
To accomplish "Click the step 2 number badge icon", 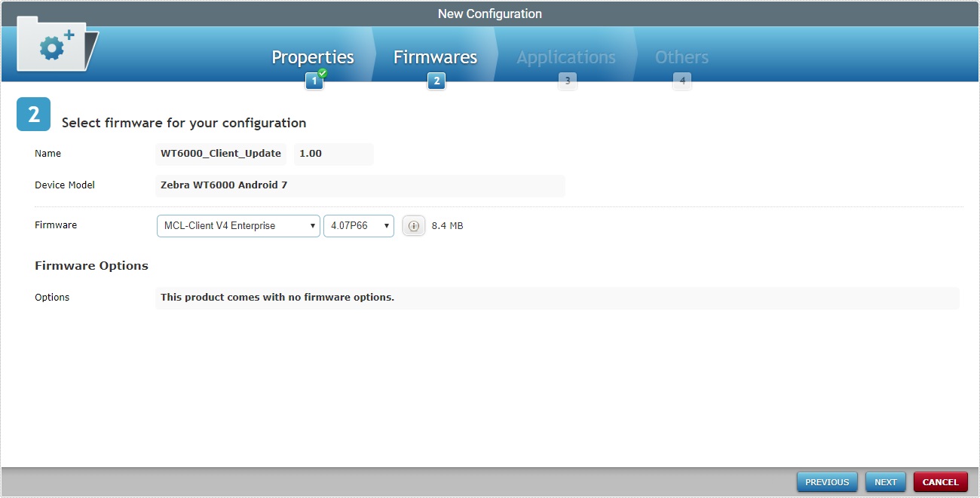I will (x=436, y=81).
